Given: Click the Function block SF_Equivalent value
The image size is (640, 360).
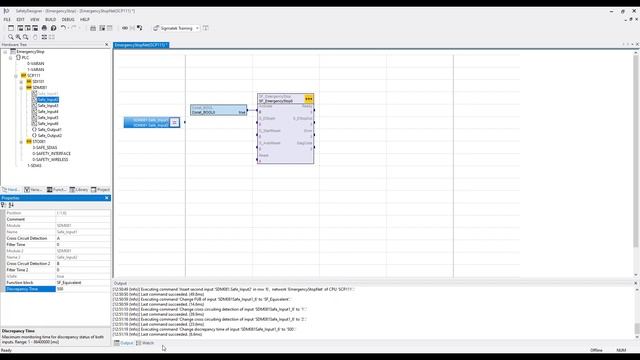Looking at the screenshot, I should pyautogui.click(x=83, y=283).
